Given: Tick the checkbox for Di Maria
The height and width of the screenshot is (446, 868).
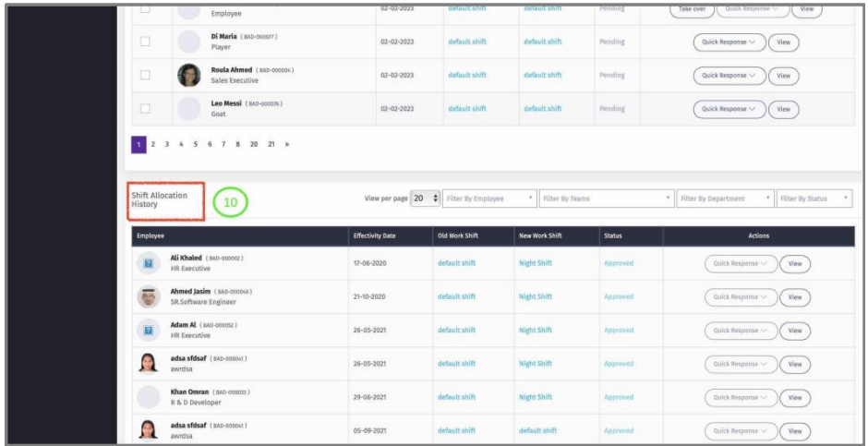Looking at the screenshot, I should pos(145,42).
